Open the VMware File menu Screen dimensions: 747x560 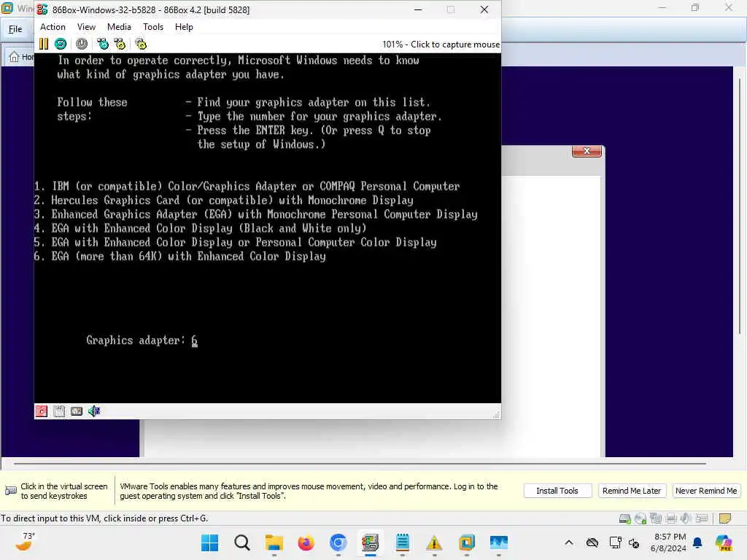[x=15, y=29]
